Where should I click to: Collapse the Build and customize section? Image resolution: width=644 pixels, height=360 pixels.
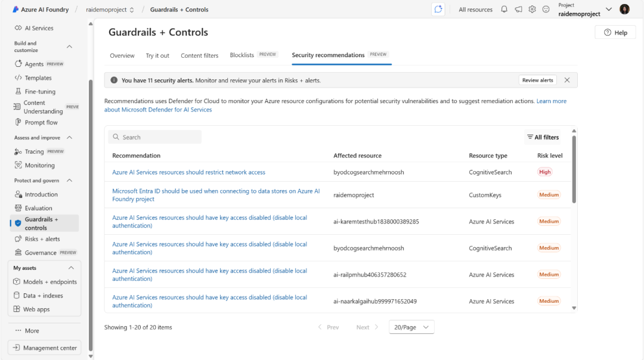[x=69, y=46]
